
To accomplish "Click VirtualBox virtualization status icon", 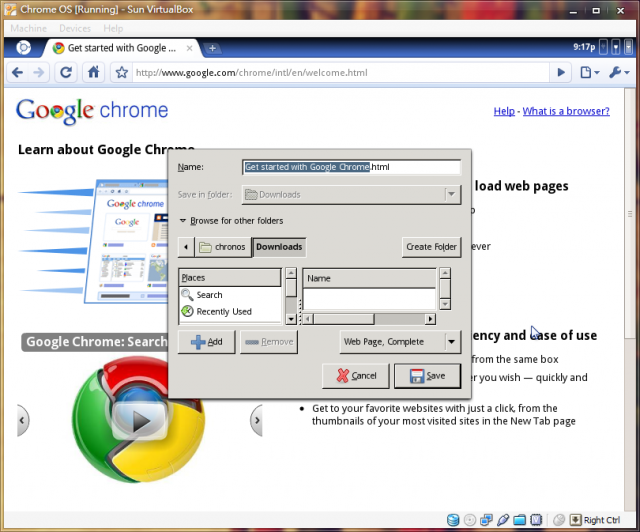I will point(536,520).
